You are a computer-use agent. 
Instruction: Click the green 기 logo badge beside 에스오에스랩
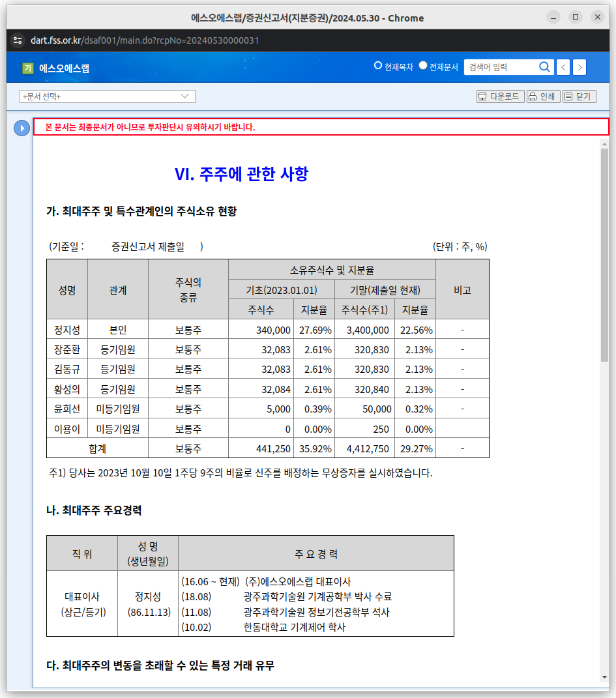(27, 67)
